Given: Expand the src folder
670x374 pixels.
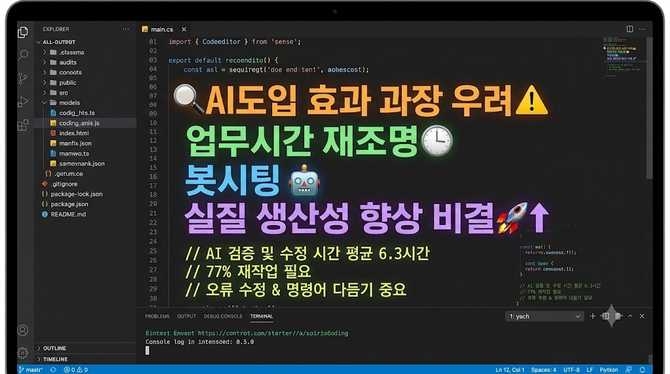Looking at the screenshot, I should [44, 93].
